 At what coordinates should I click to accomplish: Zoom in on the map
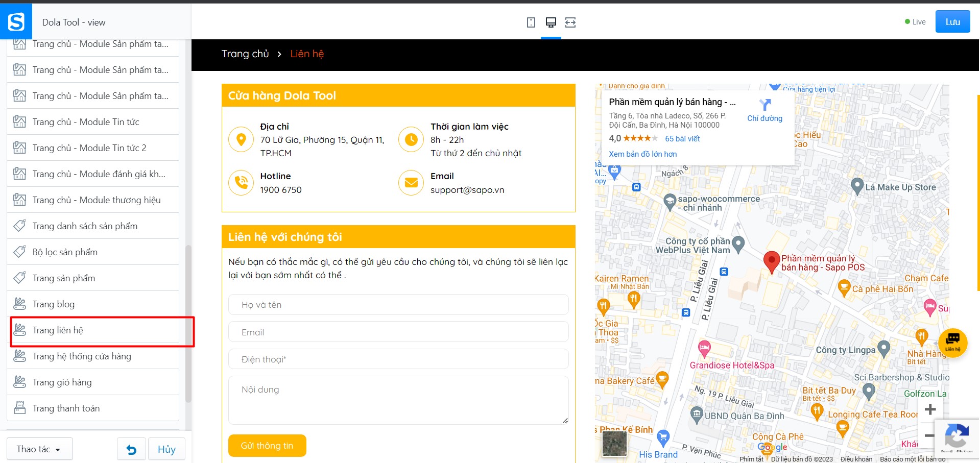tap(930, 409)
